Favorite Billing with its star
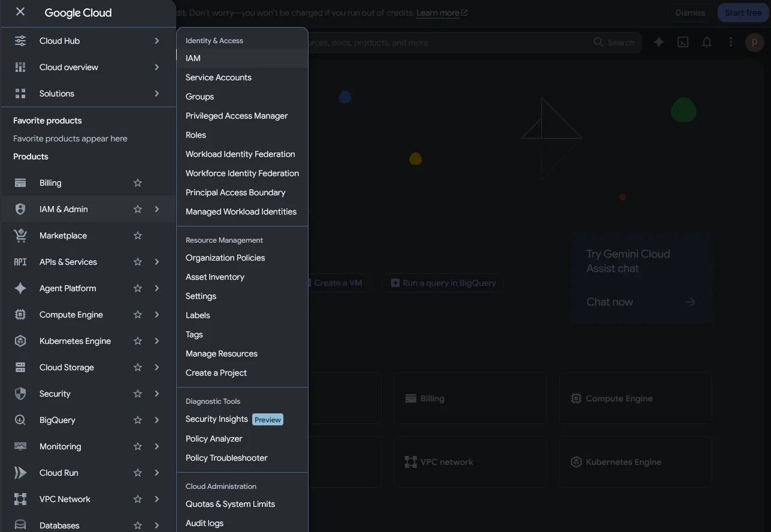The image size is (771, 532). click(x=138, y=183)
